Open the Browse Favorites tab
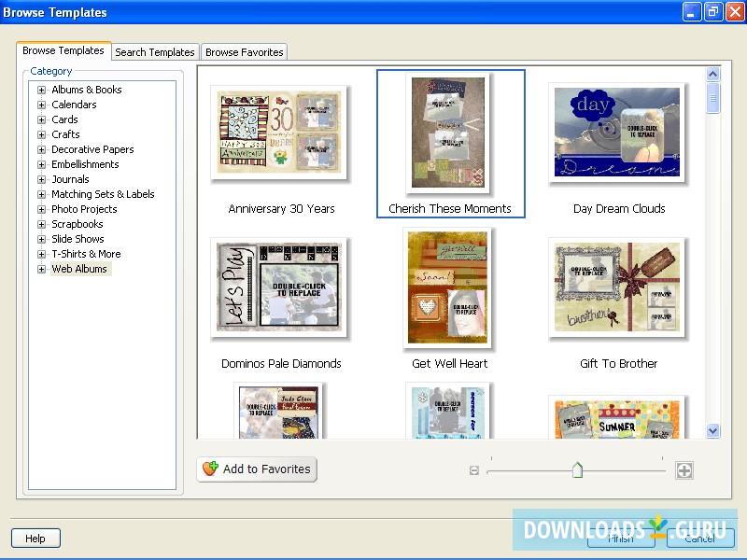747x560 pixels. 244,52
